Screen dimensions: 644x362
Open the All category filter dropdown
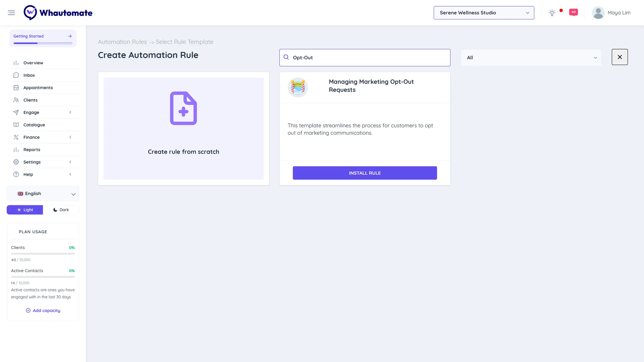(531, 58)
